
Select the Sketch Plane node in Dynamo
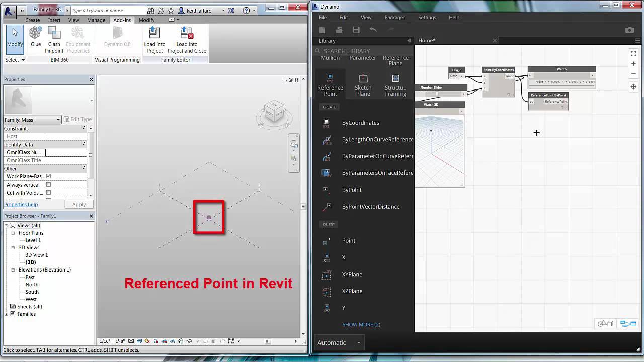click(363, 83)
